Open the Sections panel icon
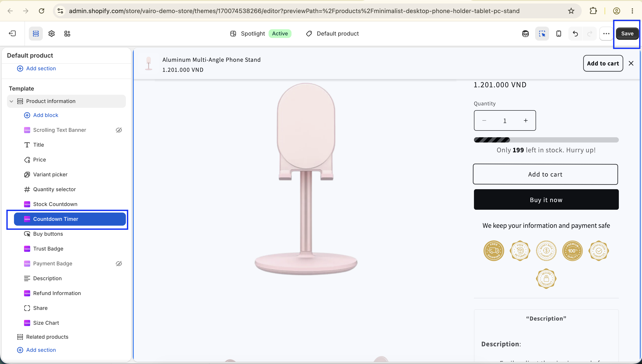This screenshot has height=364, width=642. [36, 34]
